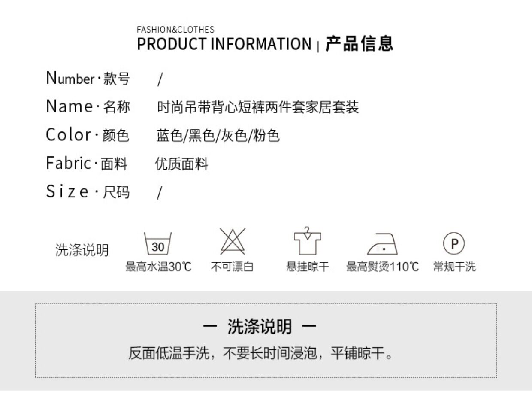
Task: Click the 悬挂晾干 caption
Action: (308, 267)
